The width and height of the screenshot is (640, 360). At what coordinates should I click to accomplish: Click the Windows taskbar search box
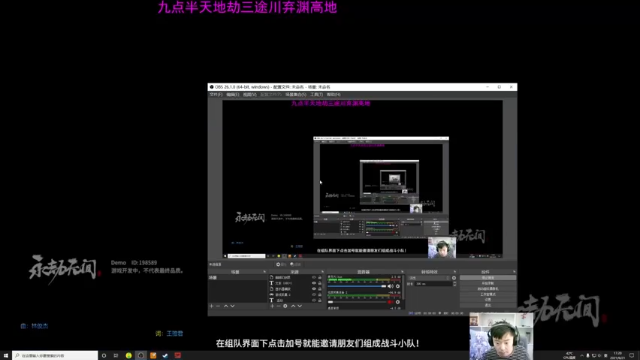[x=55, y=356]
